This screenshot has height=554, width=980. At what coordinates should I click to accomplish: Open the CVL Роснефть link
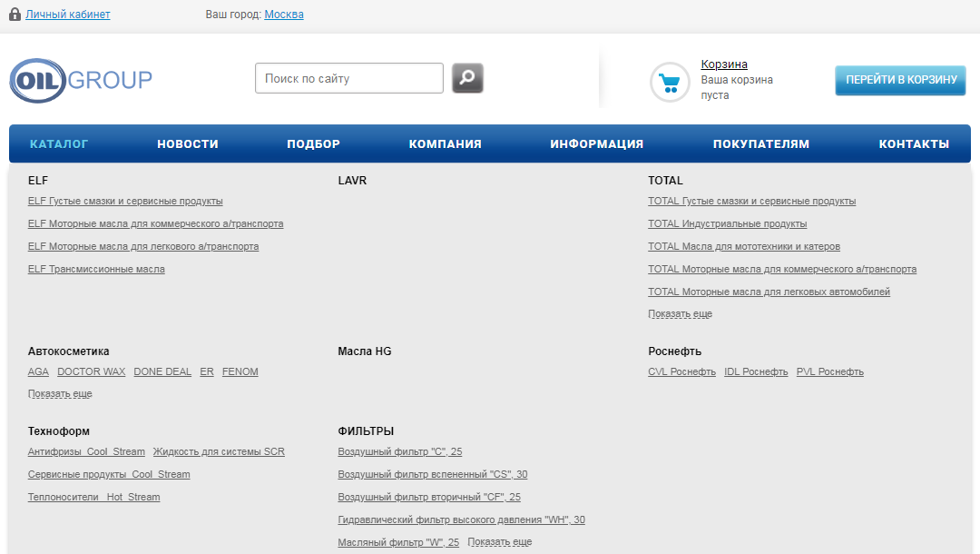point(681,371)
